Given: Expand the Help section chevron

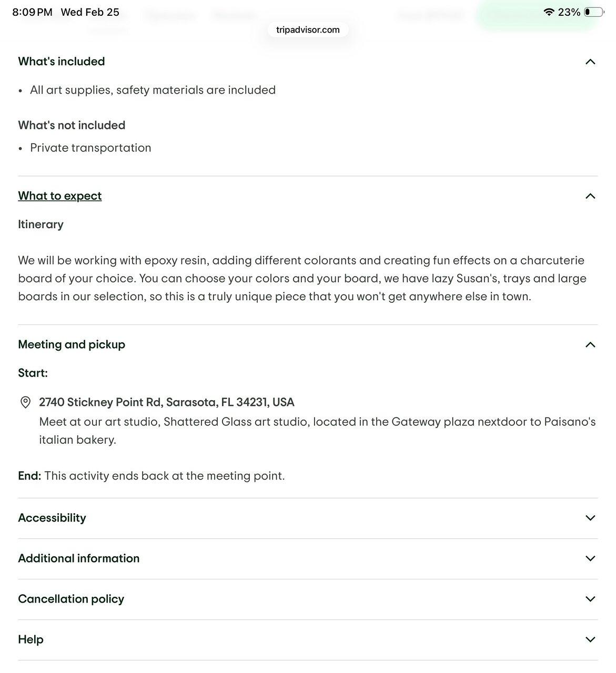Looking at the screenshot, I should [590, 639].
